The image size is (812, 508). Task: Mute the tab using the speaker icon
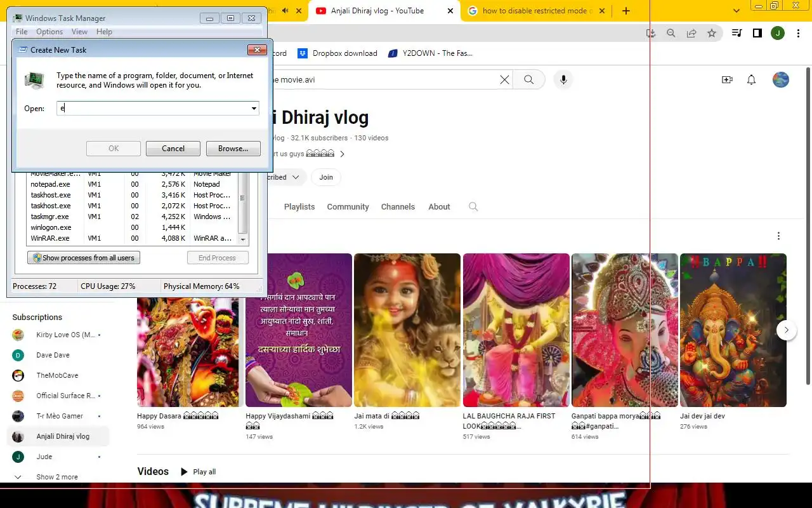tap(285, 11)
